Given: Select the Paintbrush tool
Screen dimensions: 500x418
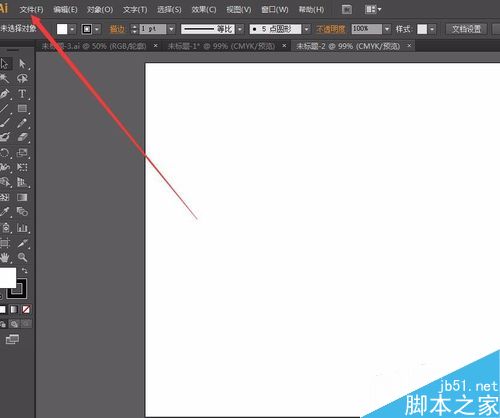Looking at the screenshot, I should 5,123.
